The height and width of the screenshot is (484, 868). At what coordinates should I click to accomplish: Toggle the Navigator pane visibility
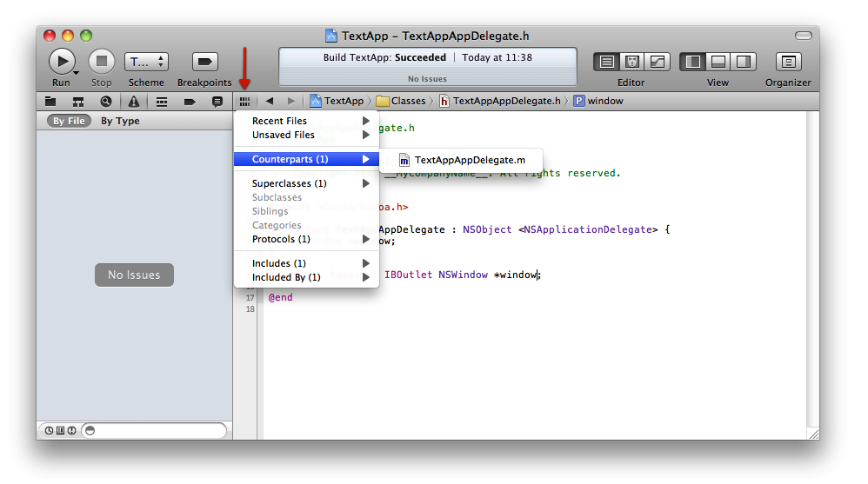[x=692, y=62]
